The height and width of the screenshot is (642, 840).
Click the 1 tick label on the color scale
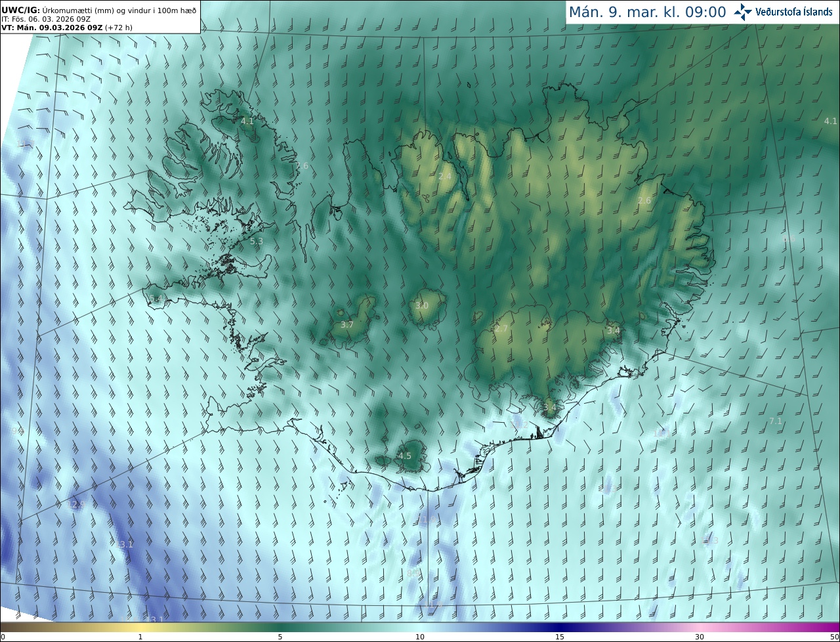coord(140,637)
